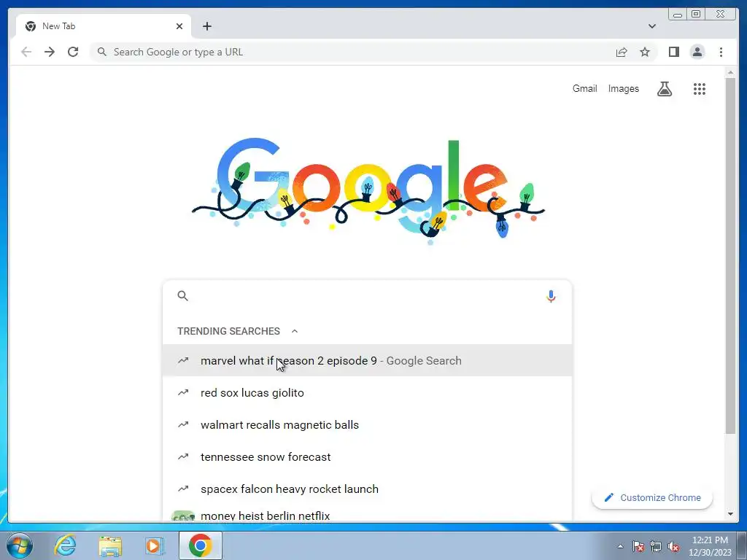The width and height of the screenshot is (747, 560).
Task: Open the share this page icon
Action: tap(622, 52)
